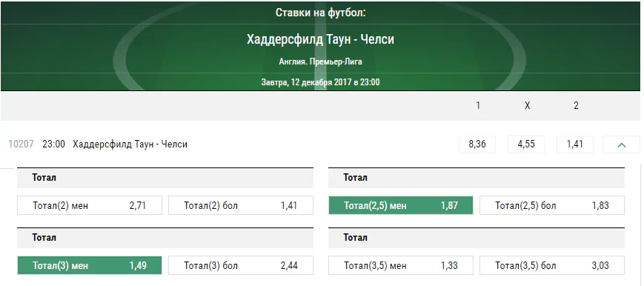Deselect highlighted Тотал(3) мен bet 1,49
Screen dimensions: 644x286
90,265
